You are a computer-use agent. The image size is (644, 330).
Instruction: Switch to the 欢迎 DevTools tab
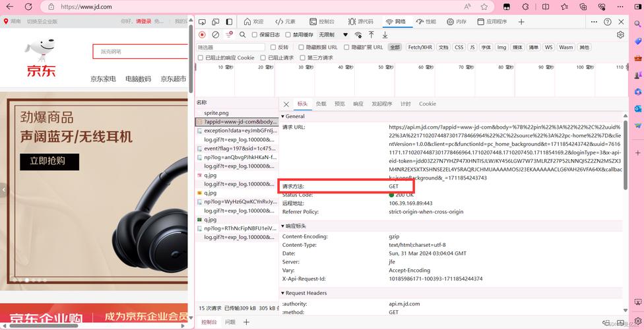click(253, 22)
